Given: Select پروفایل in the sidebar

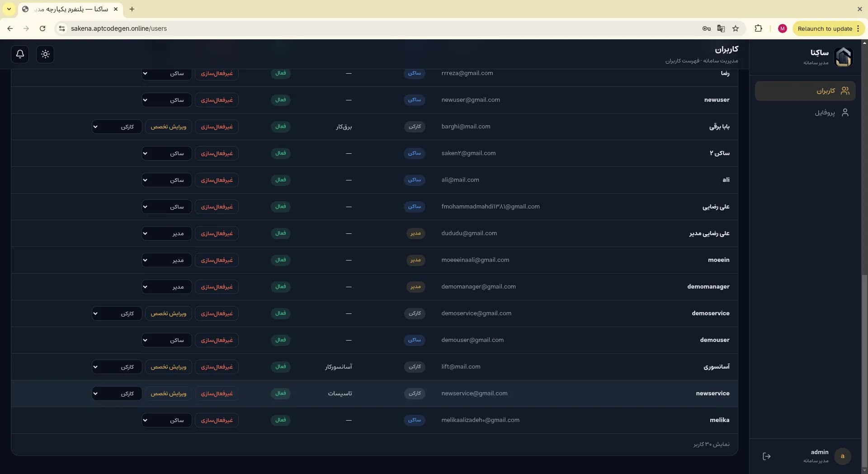Looking at the screenshot, I should (x=805, y=113).
